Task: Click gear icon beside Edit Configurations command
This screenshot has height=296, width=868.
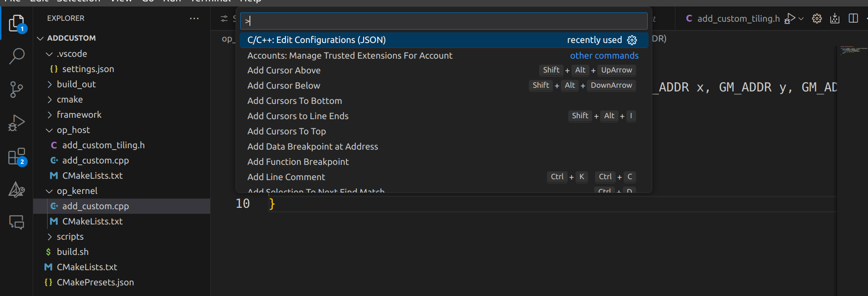Action: point(632,40)
